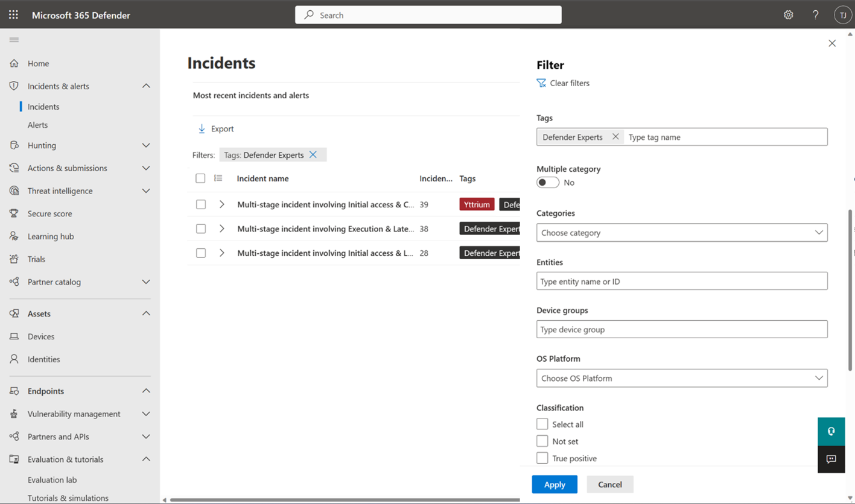Open Devices under Assets
This screenshot has height=504, width=855.
tap(40, 336)
